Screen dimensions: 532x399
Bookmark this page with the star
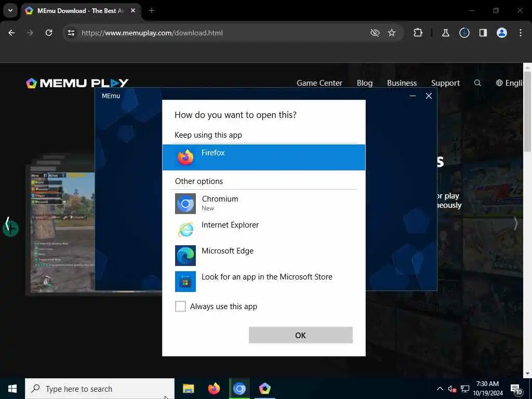pos(392,33)
